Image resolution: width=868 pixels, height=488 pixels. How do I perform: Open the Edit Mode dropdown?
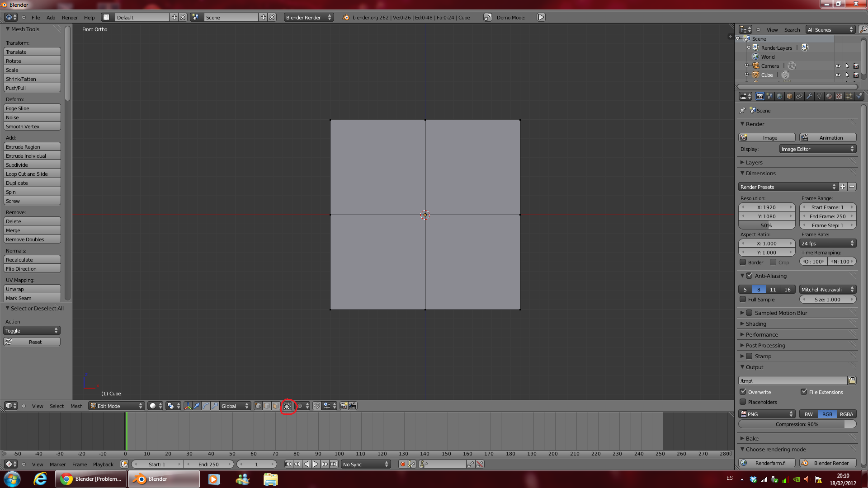[117, 406]
